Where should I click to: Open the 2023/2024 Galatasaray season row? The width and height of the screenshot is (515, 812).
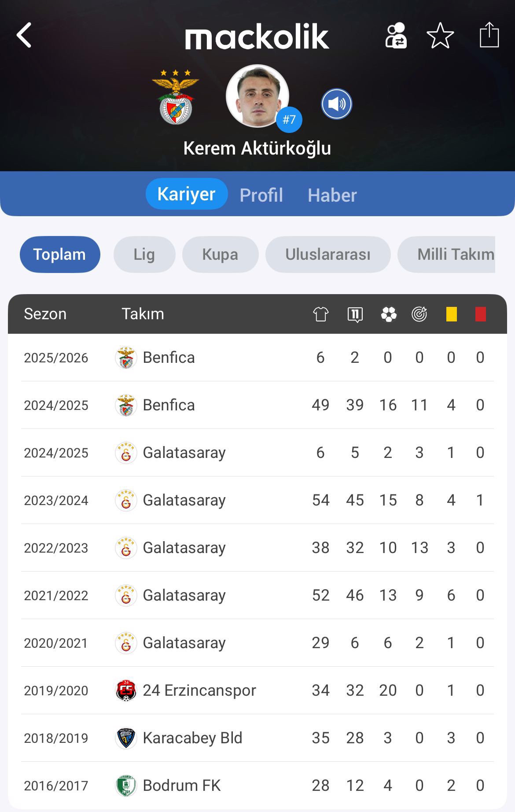pos(257,500)
